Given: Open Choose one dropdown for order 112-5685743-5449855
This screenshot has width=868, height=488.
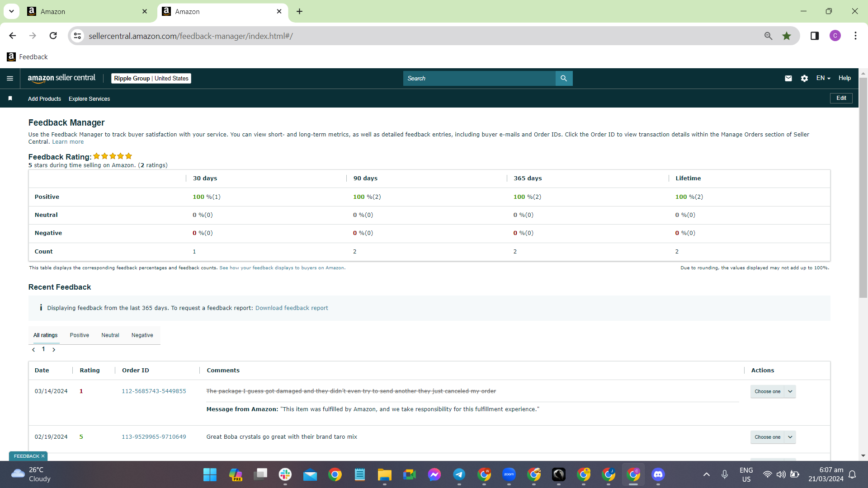Looking at the screenshot, I should point(773,391).
